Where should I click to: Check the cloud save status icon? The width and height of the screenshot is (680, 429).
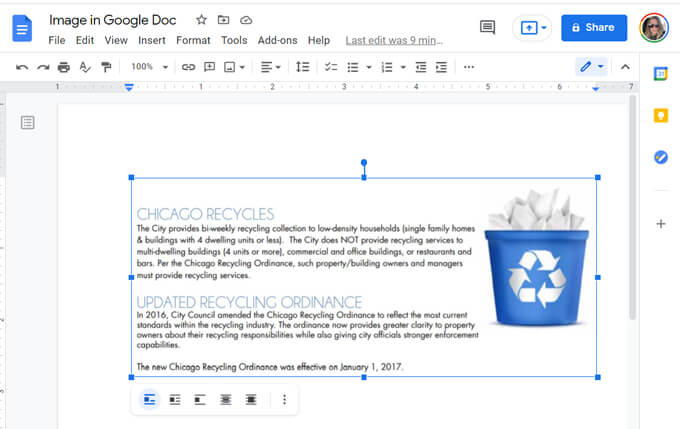246,20
